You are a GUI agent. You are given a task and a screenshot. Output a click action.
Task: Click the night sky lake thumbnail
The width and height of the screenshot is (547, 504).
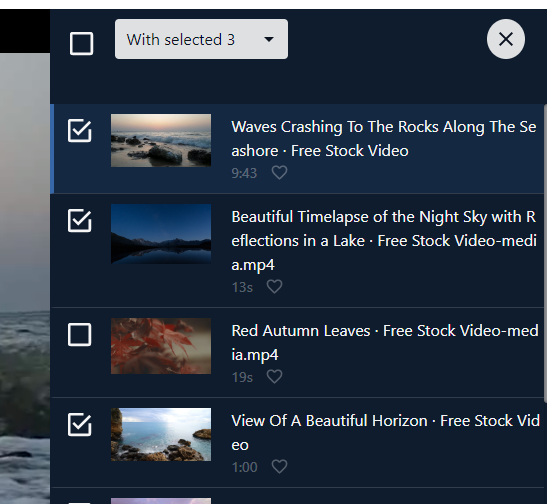point(161,234)
